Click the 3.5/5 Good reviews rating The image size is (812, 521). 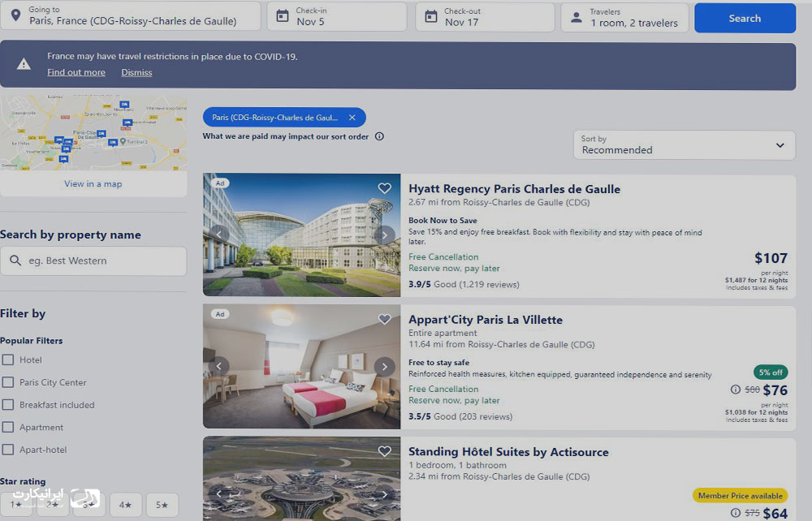460,416
